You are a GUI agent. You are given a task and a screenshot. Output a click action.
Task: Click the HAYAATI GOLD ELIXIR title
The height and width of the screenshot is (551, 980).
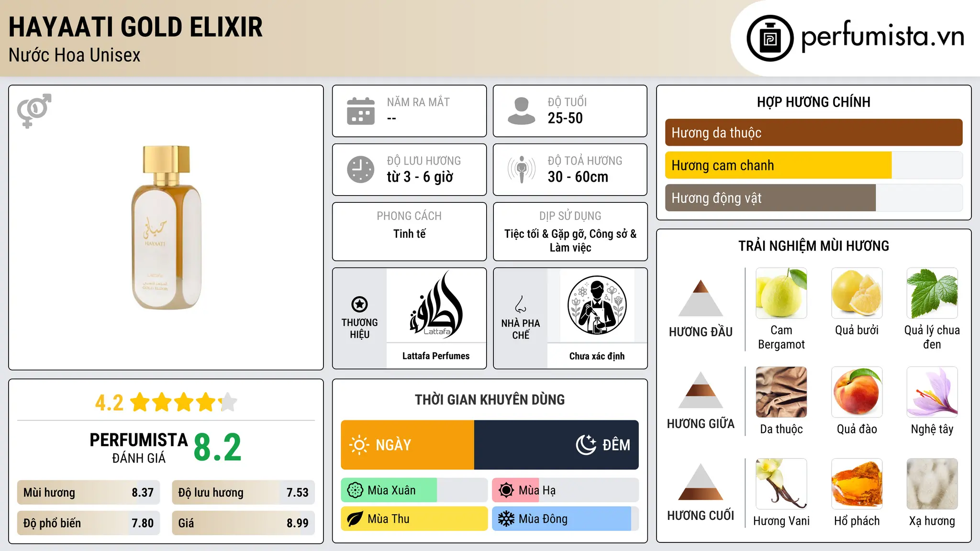coord(136,27)
